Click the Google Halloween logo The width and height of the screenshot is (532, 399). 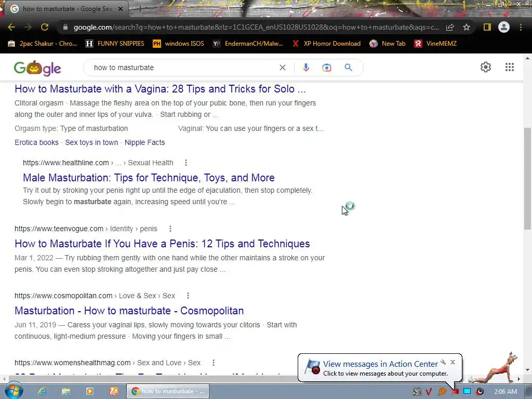point(37,68)
